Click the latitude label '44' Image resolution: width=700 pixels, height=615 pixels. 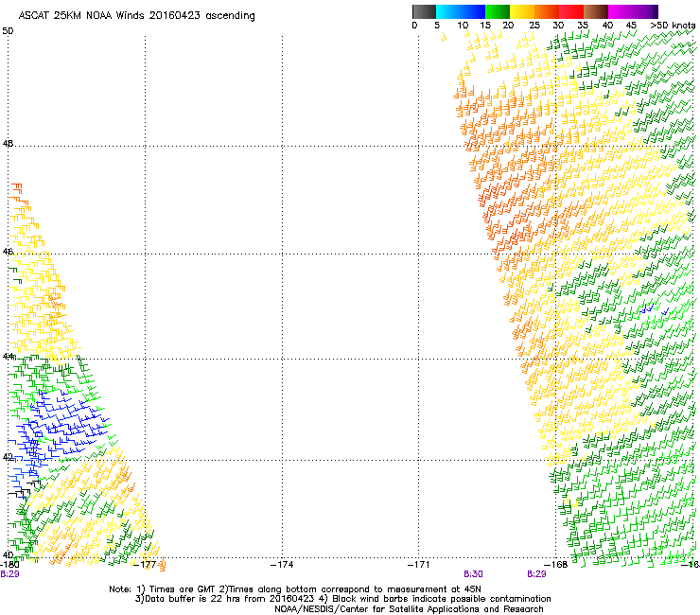click(8, 357)
